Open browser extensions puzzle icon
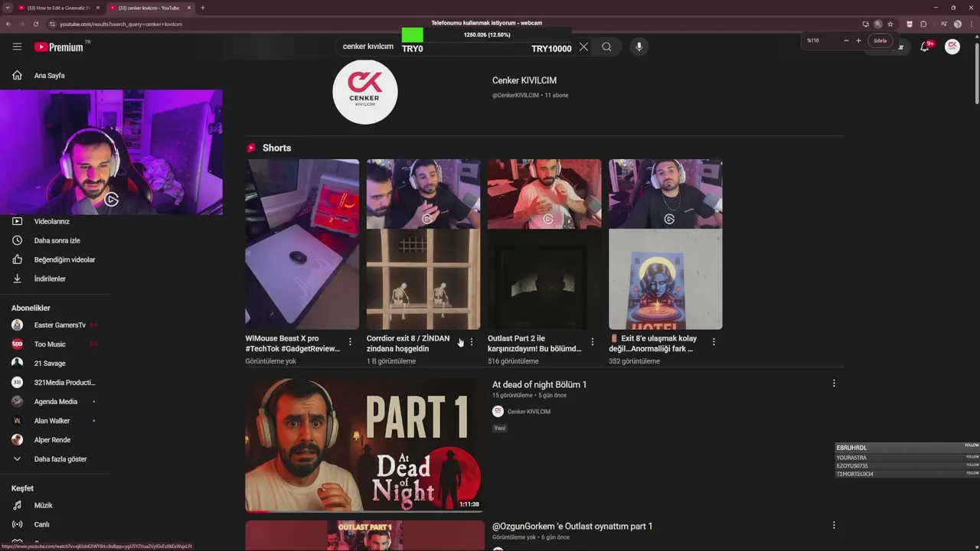This screenshot has width=980, height=551. click(x=923, y=24)
